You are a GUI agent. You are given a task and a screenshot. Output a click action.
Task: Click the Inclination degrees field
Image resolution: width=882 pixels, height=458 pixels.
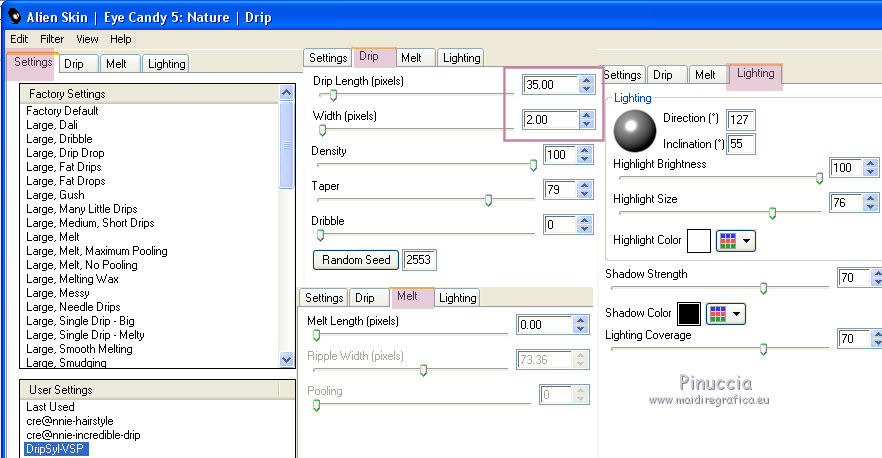point(740,144)
